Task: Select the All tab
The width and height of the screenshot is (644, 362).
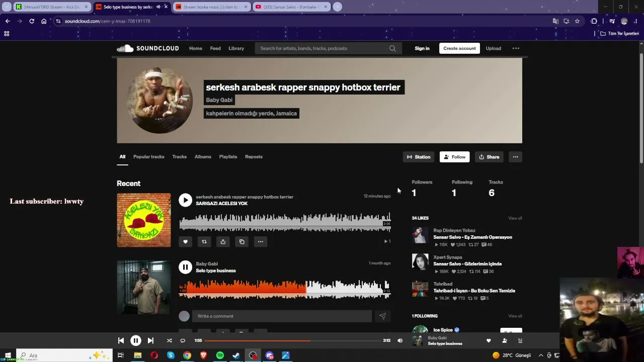Action: 122,157
